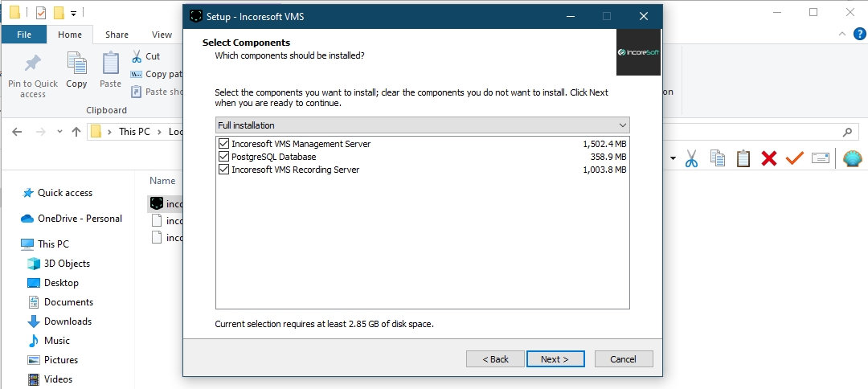Open Explorer Help question mark icon
Viewport: 868px width, 389px height.
coord(859,34)
